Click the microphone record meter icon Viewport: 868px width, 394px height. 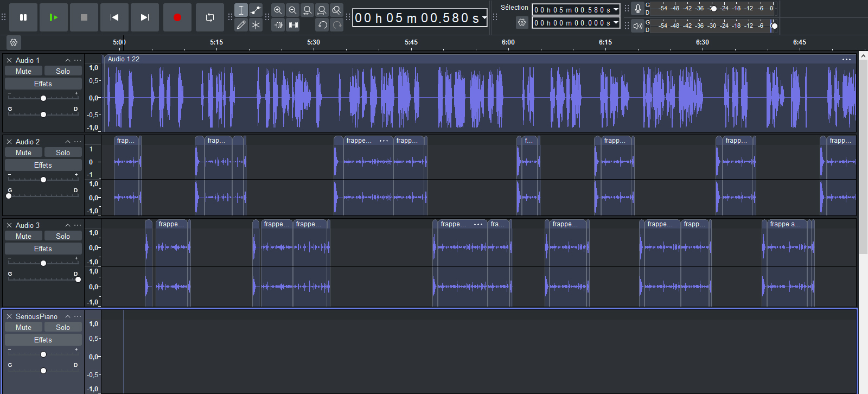(x=638, y=9)
